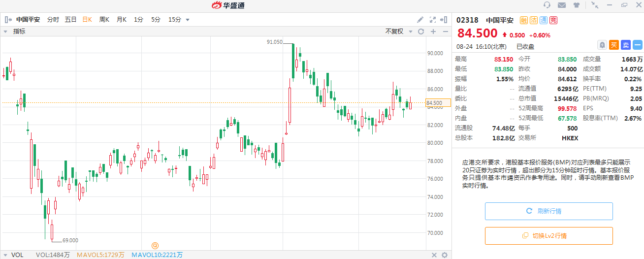This screenshot has width=644, height=259.
Task: Open the messages envelope icon
Action: pyautogui.click(x=562, y=5)
